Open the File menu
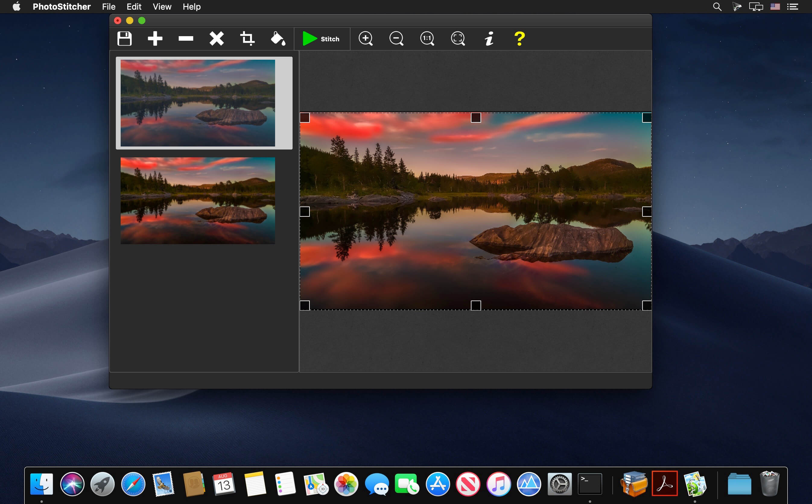812x504 pixels. (108, 7)
